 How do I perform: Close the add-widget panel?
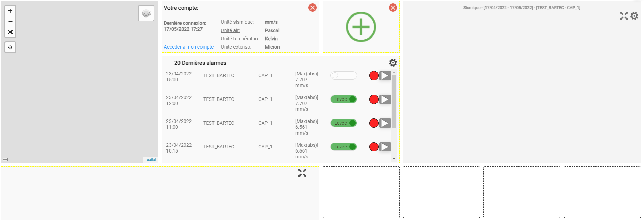pyautogui.click(x=393, y=8)
